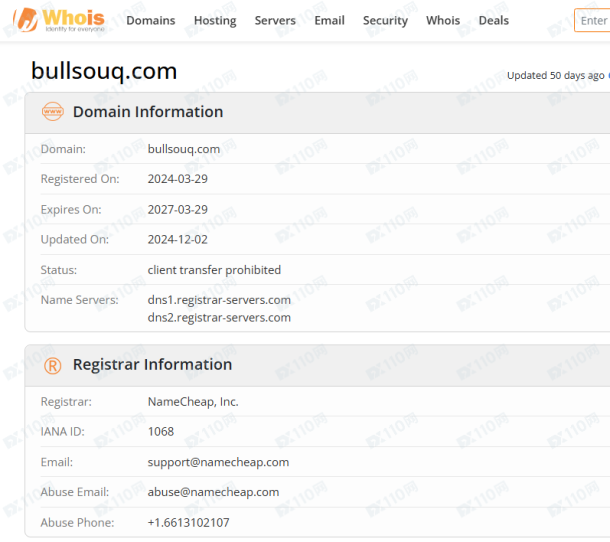Viewport: 610px width, 542px height.
Task: Click the IANA ID label
Action: [x=63, y=431]
